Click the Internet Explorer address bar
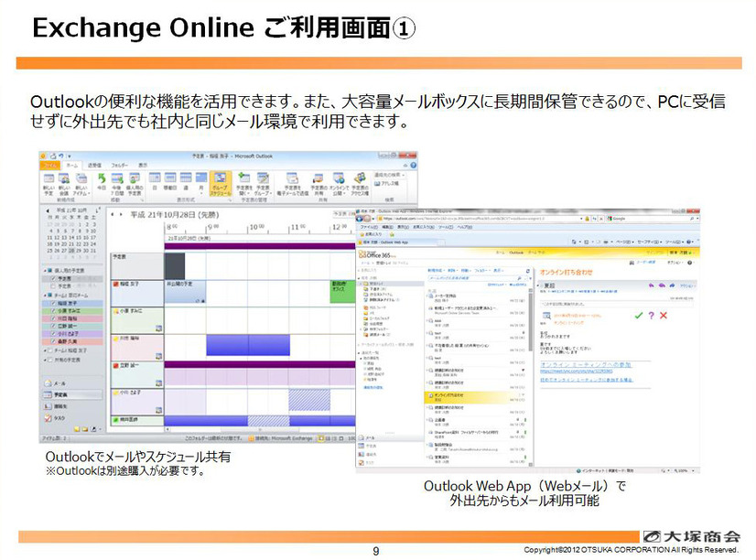756x560 pixels. pos(482,219)
